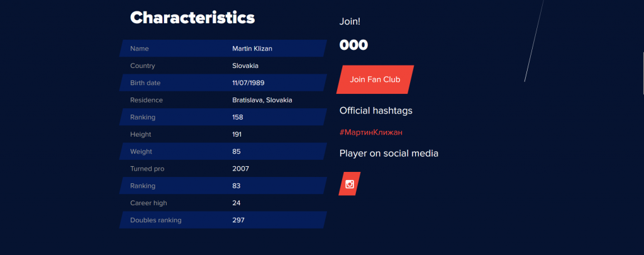644x255 pixels.
Task: Click the Height value 191
Action: pyautogui.click(x=236, y=135)
